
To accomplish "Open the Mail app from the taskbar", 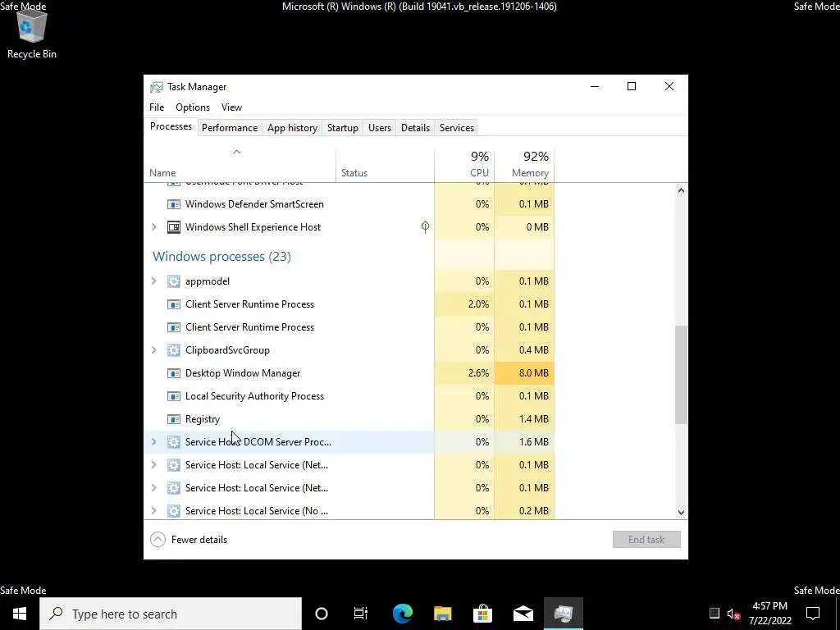I will tap(523, 614).
